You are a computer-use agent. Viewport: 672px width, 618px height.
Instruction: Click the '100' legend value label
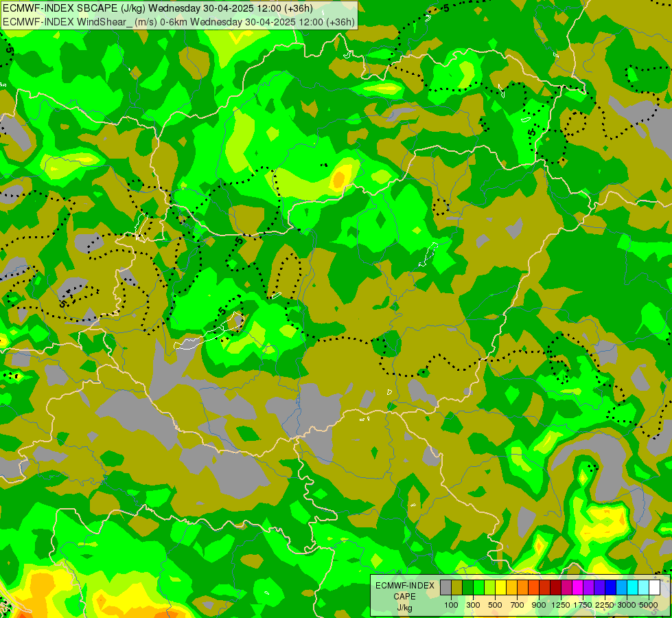[x=451, y=605]
